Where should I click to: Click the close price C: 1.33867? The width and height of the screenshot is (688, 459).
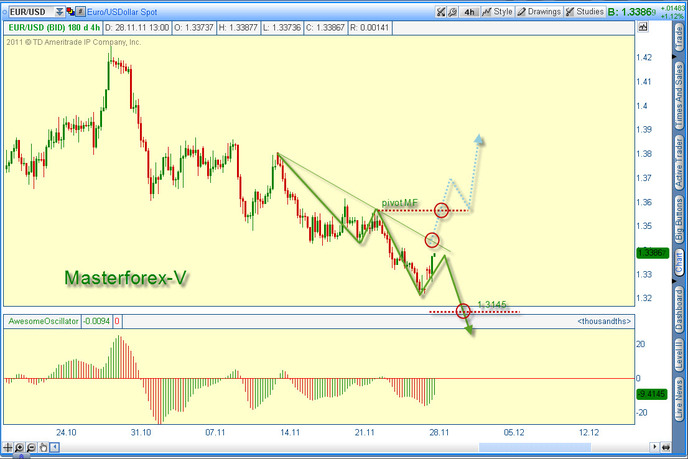(325, 28)
